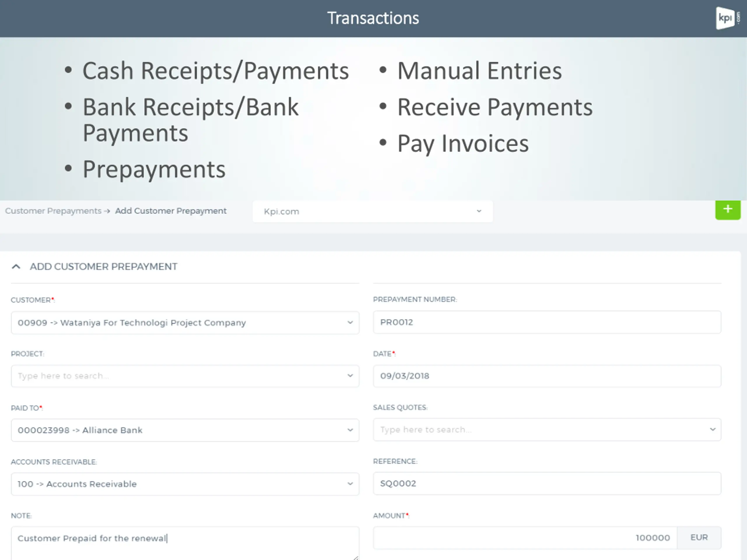This screenshot has width=747, height=560.
Task: Open the Sales Quotes dropdown
Action: click(547, 429)
